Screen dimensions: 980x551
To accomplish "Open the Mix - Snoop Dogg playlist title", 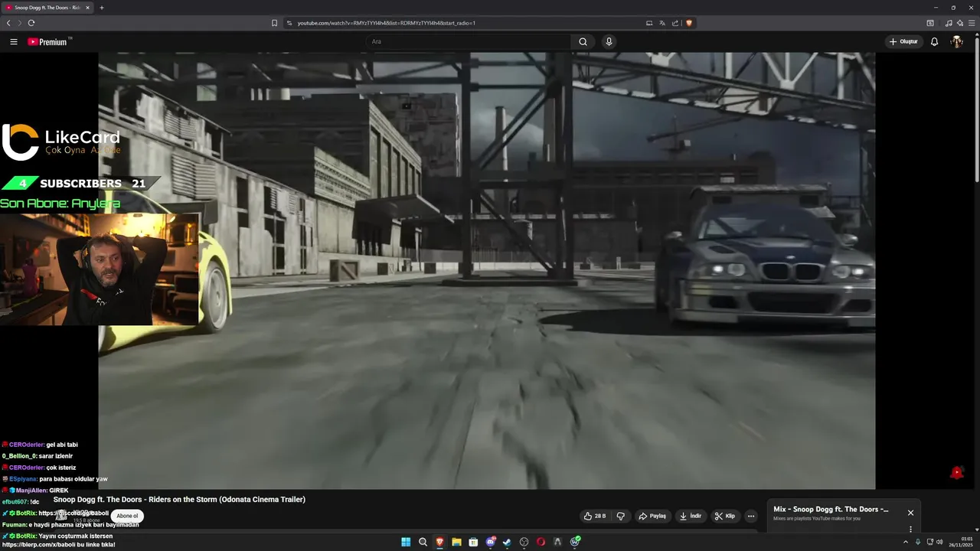I will click(831, 510).
